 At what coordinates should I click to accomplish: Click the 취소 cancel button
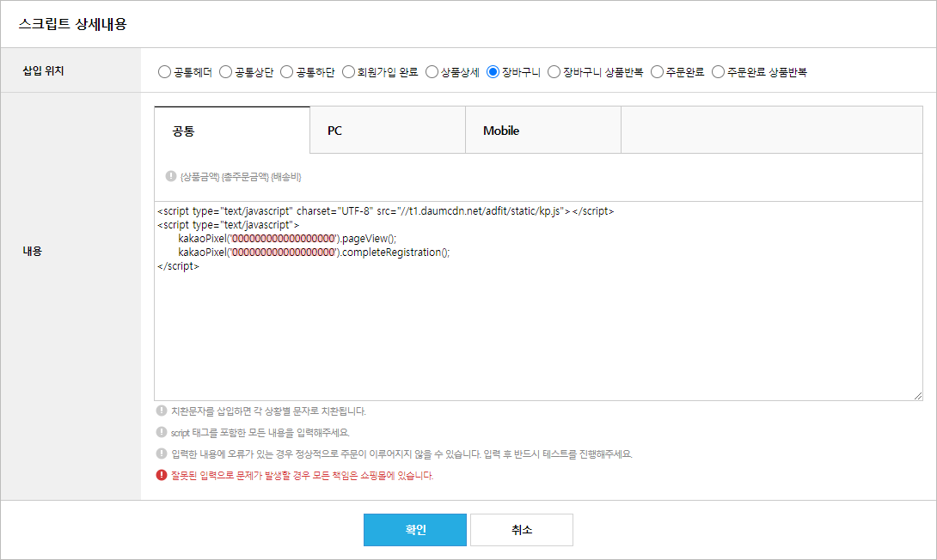coord(522,530)
